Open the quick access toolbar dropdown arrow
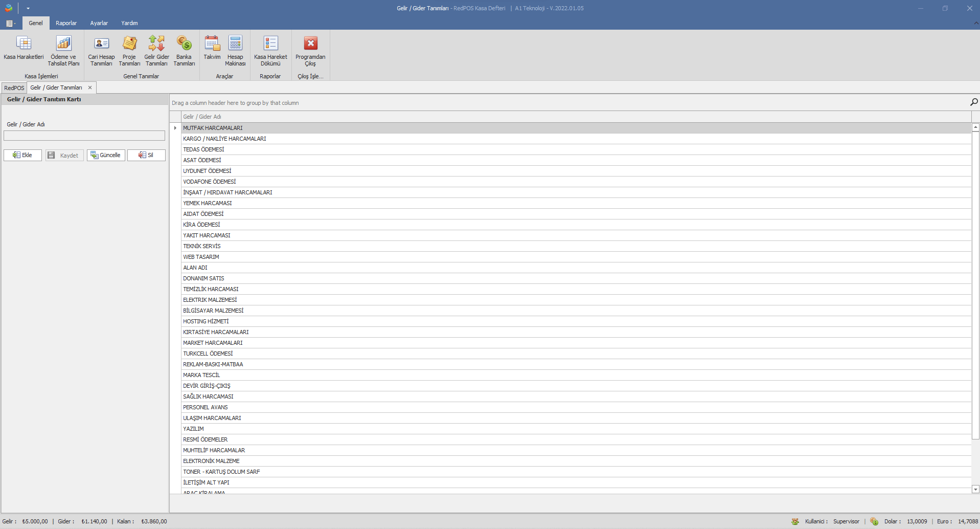Viewport: 980px width, 529px height. 28,8
